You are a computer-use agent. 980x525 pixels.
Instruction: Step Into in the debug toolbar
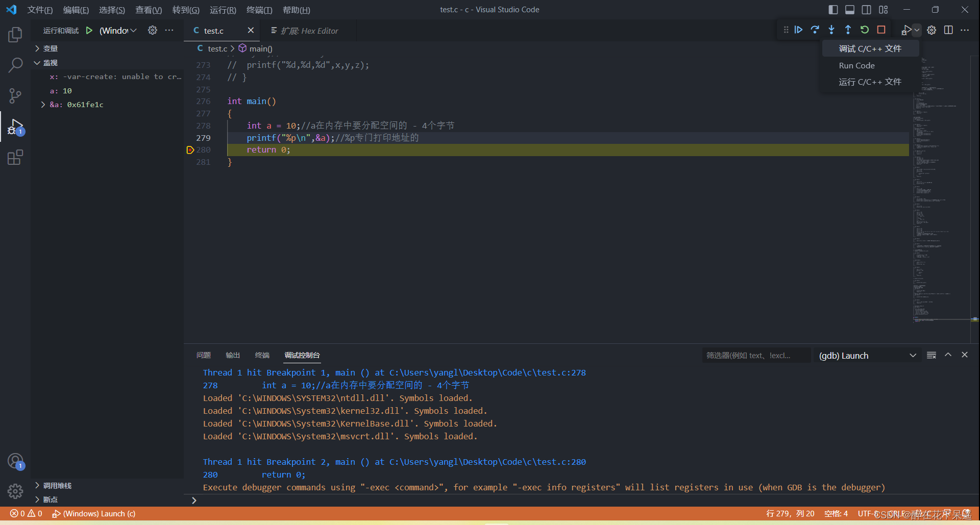pos(831,30)
